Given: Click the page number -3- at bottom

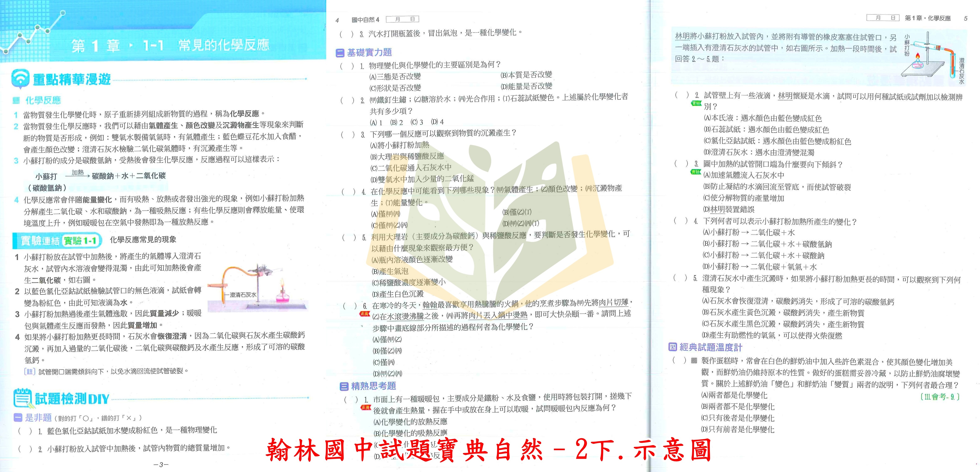Looking at the screenshot, I should 161,464.
